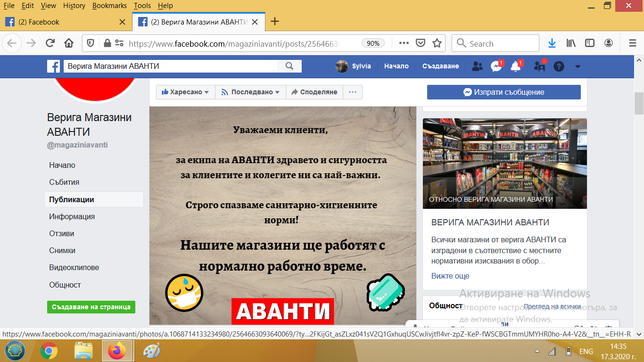The width and height of the screenshot is (644, 362).
Task: Open the View menu
Action: [49, 6]
